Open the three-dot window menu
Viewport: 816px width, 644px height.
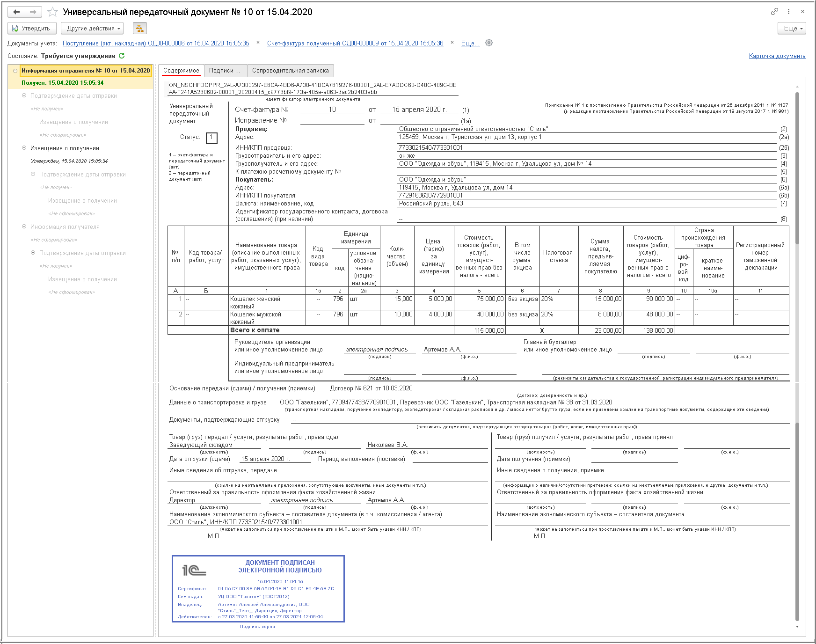[788, 12]
